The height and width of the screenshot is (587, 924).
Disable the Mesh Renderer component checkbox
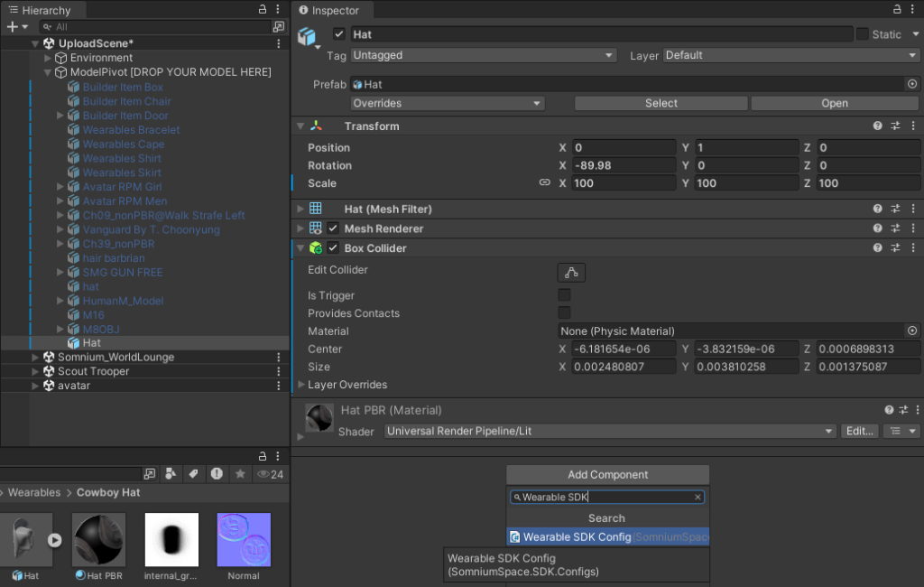point(333,228)
